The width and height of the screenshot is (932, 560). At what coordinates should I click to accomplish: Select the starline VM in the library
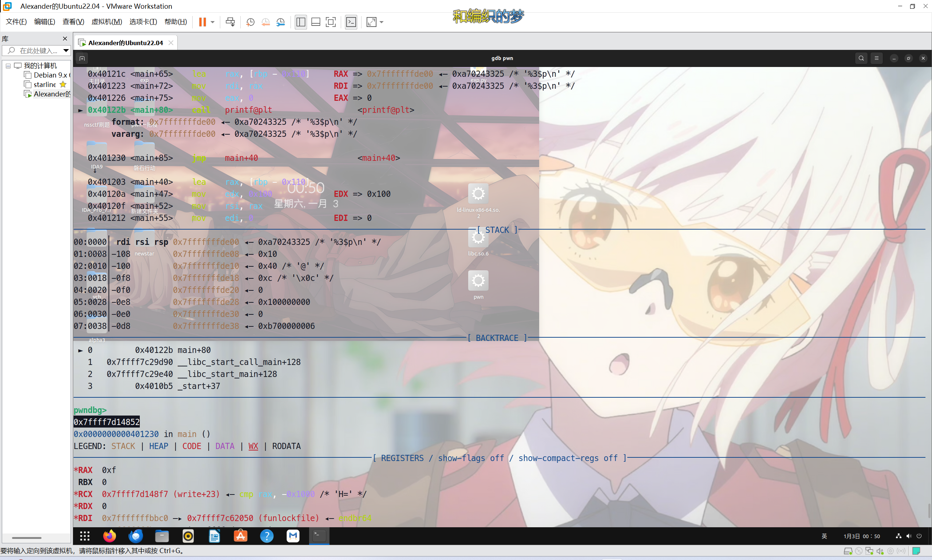(44, 84)
